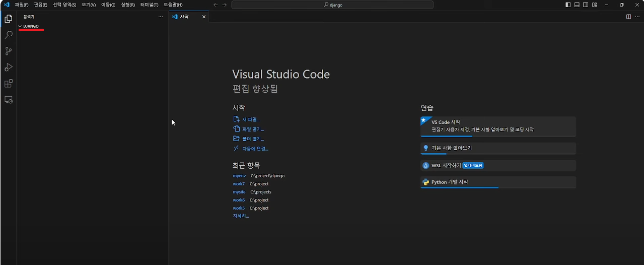This screenshot has width=644, height=265.
Task: Toggle the secondary side bar layout icon
Action: [x=586, y=5]
